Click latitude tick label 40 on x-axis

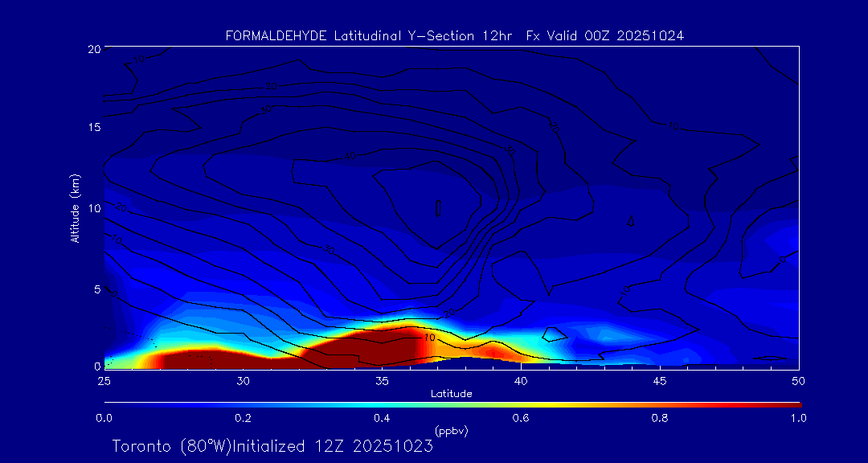click(x=521, y=380)
